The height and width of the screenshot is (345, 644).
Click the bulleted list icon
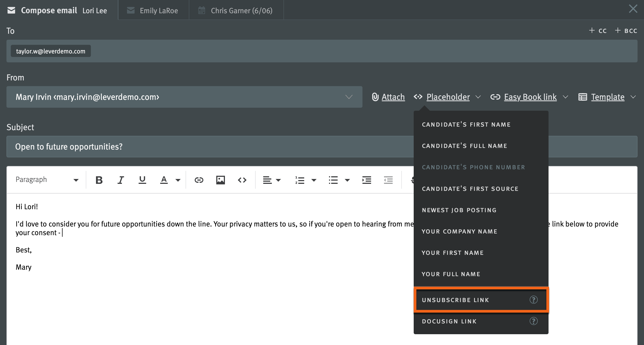(333, 180)
